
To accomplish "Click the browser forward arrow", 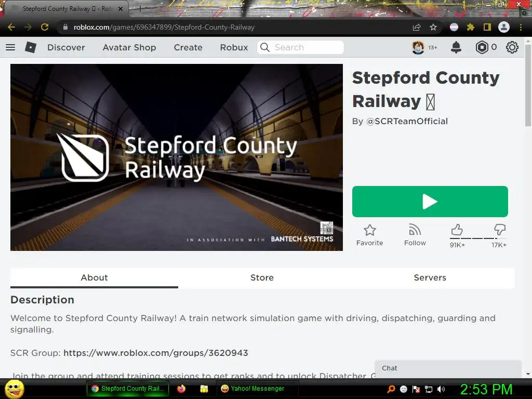I will [x=28, y=27].
